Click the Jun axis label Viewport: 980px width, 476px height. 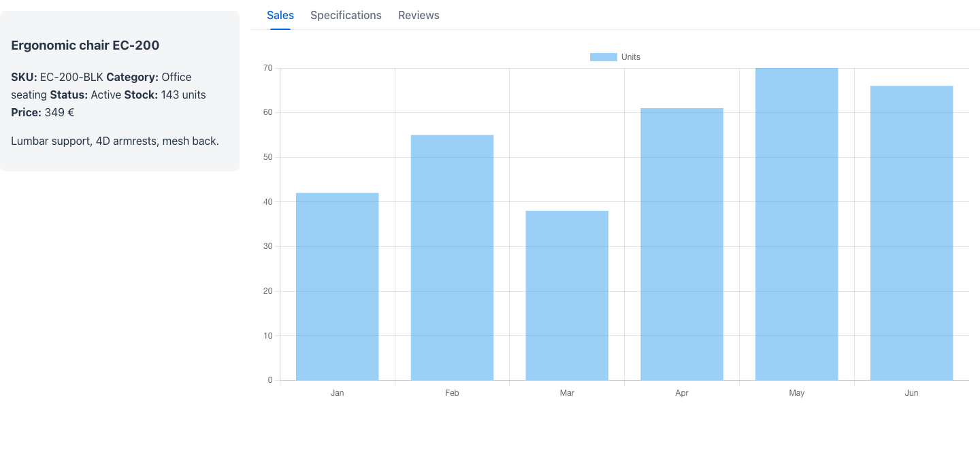[x=912, y=393]
